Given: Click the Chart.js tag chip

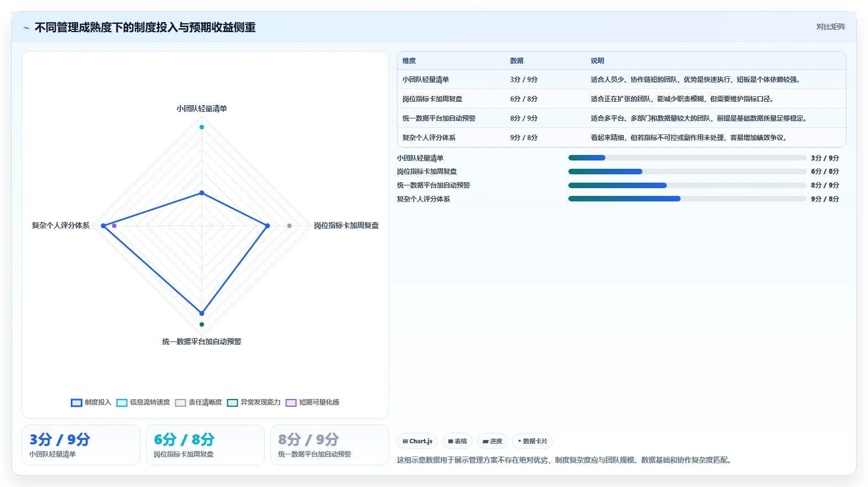Looking at the screenshot, I should (x=417, y=441).
